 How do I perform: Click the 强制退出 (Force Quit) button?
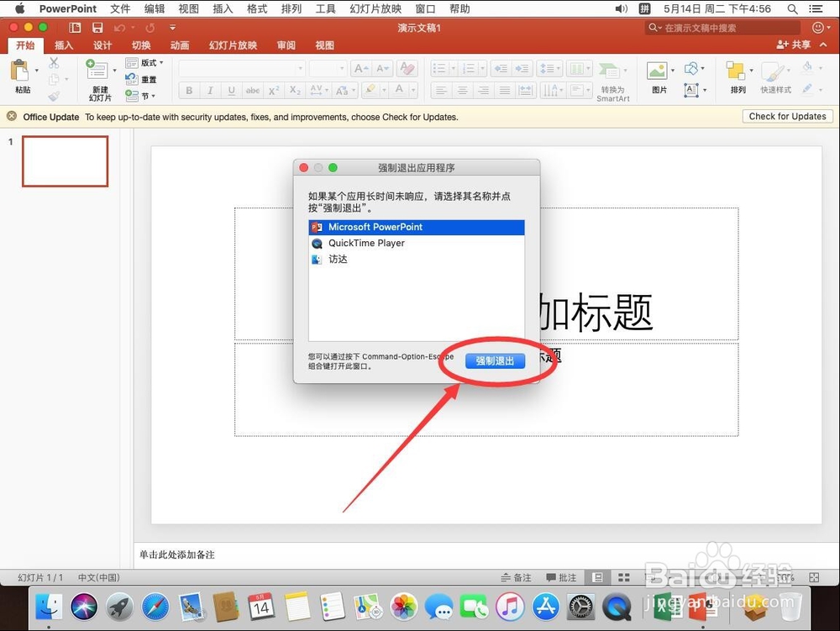(495, 361)
